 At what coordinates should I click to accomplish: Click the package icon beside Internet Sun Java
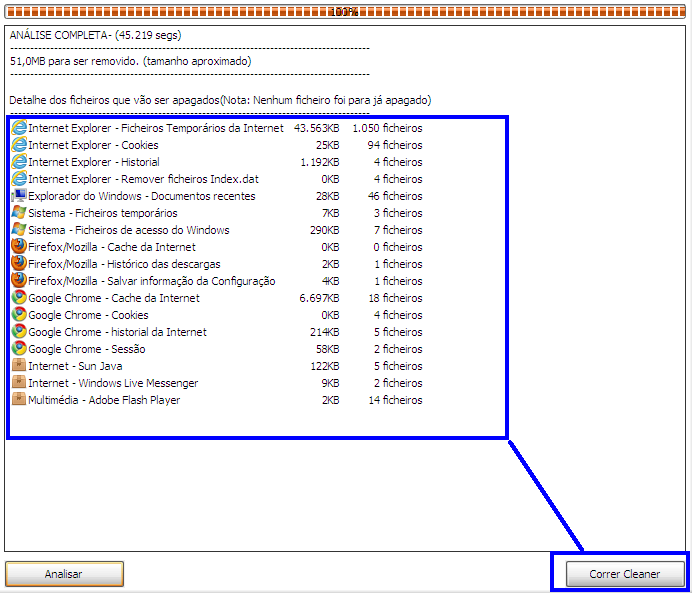coord(19,366)
